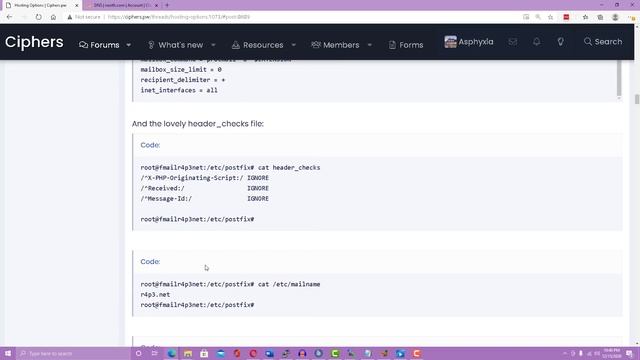Toggle the lightbulb style icon
The image size is (640, 360).
[x=560, y=42]
